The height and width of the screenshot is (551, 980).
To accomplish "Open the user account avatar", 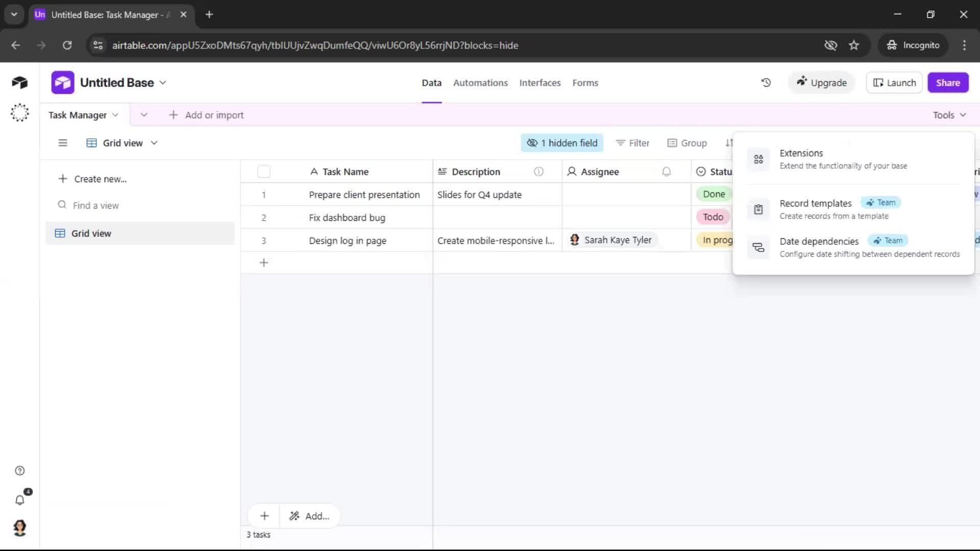I will pos(19,528).
